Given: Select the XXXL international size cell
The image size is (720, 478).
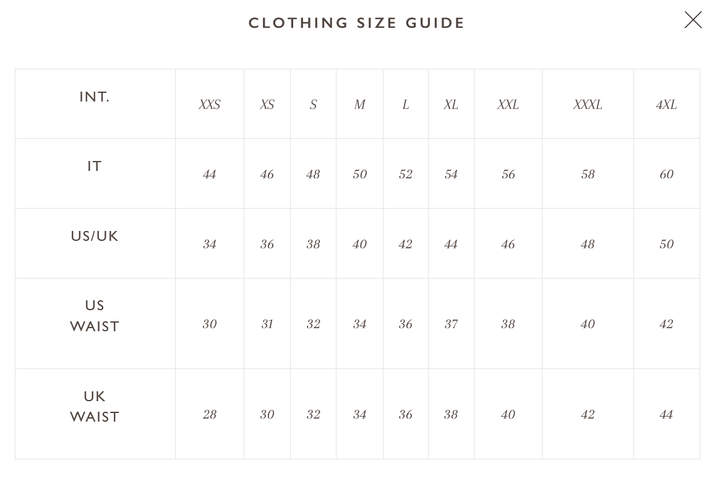Looking at the screenshot, I should (587, 105).
